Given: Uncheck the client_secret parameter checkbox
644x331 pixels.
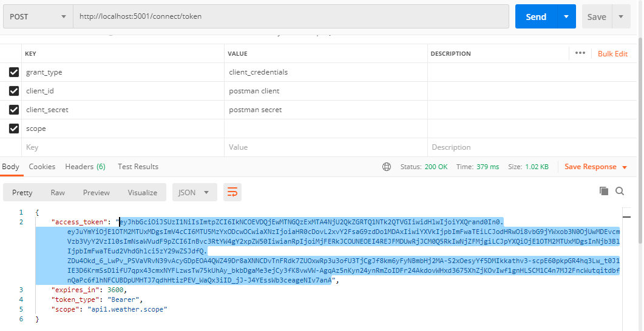Looking at the screenshot, I should point(14,110).
